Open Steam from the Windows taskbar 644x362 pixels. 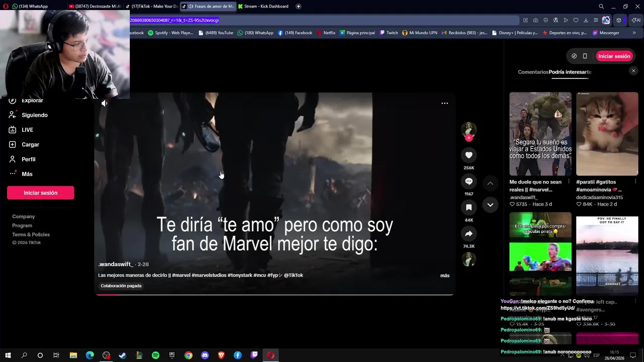pos(123,355)
